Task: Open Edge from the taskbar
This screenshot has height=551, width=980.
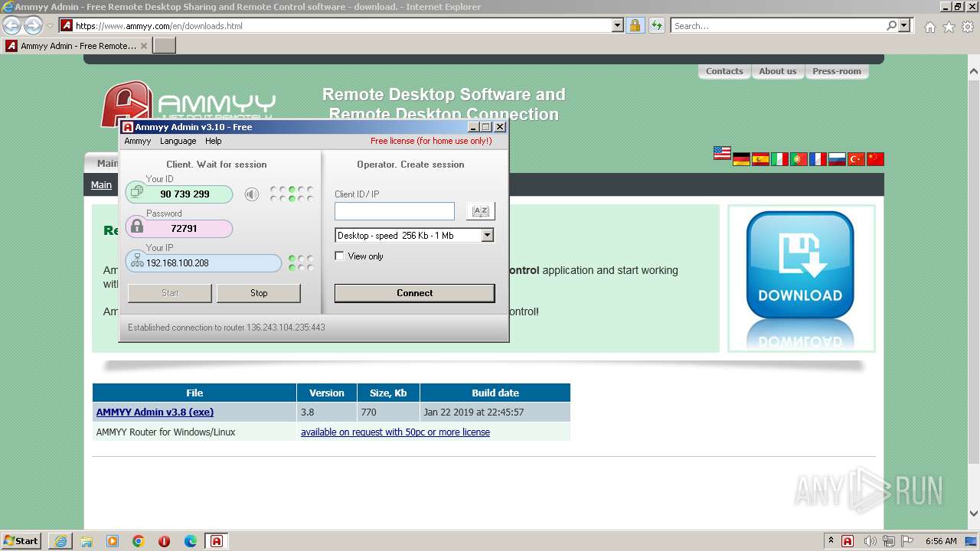Action: click(x=191, y=541)
